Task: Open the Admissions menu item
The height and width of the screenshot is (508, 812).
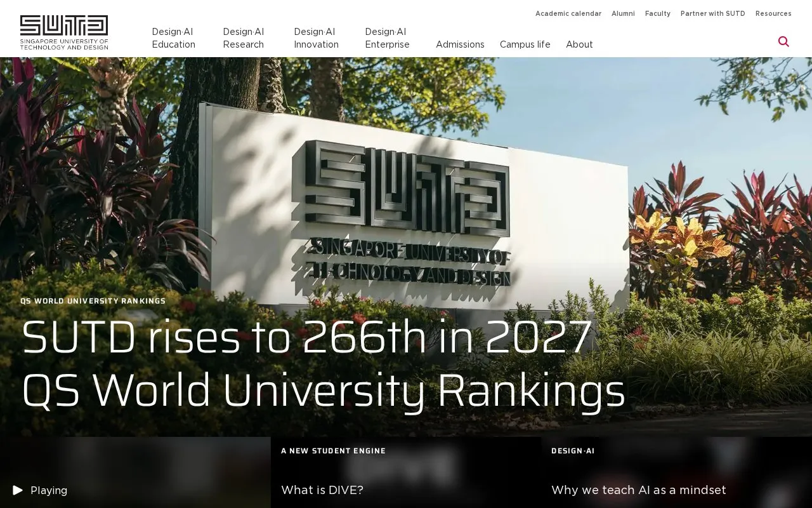Action: pos(460,44)
